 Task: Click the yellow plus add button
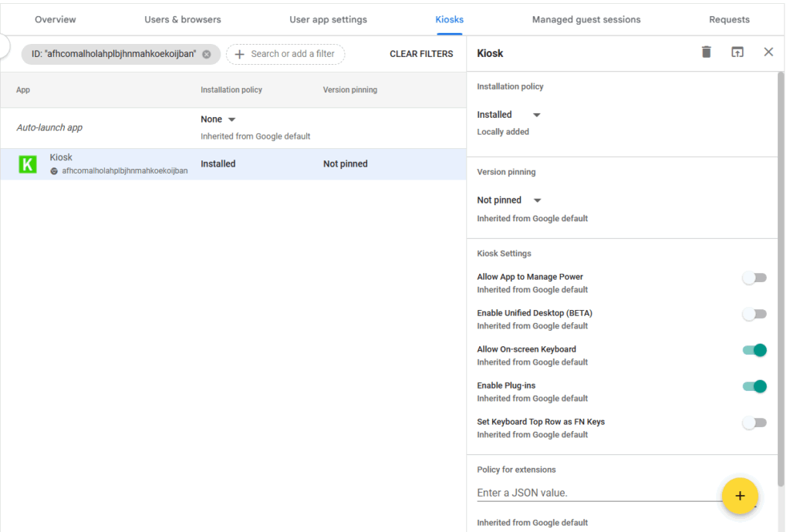pyautogui.click(x=740, y=496)
